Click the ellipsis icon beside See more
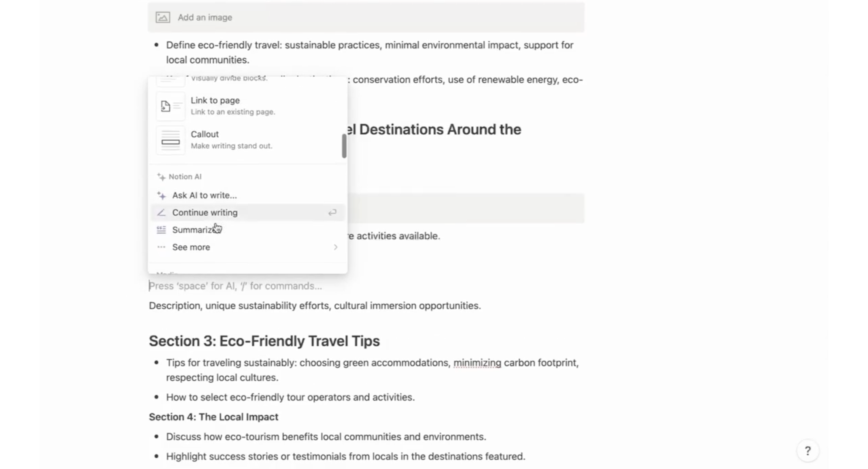The image size is (868, 469). (x=161, y=247)
